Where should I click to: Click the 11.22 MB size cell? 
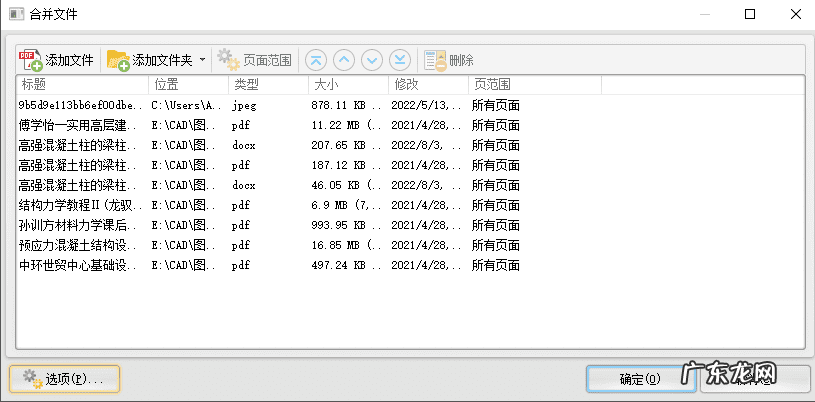(x=347, y=125)
